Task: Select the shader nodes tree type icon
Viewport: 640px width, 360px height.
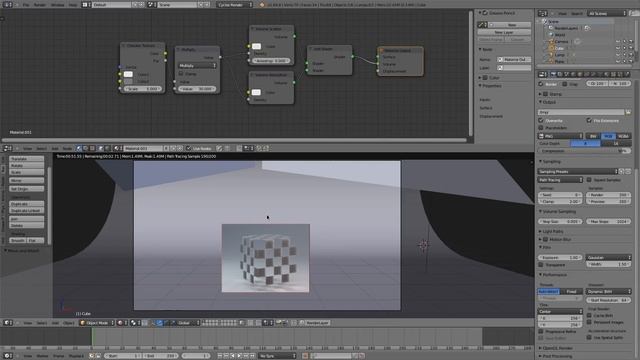Action: tap(79, 148)
